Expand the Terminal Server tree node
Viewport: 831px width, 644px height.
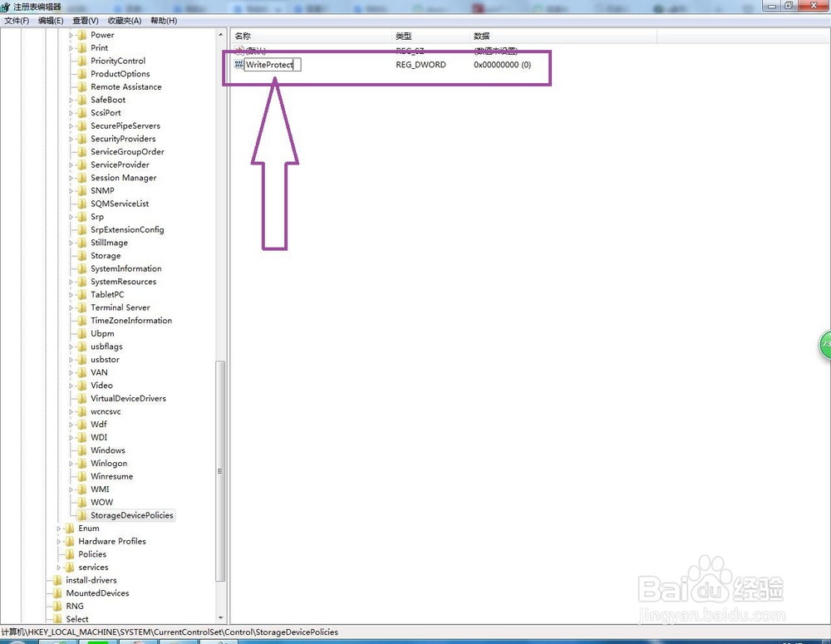71,308
